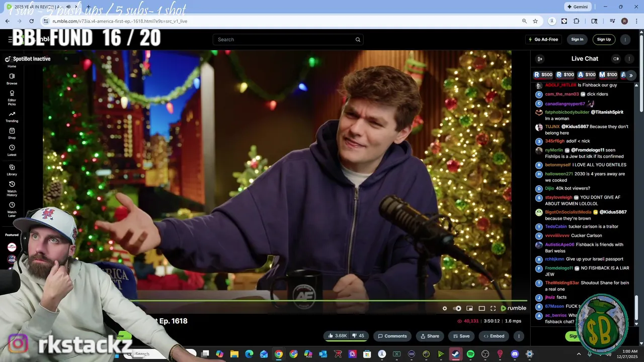Open the Comments section

pyautogui.click(x=392, y=336)
